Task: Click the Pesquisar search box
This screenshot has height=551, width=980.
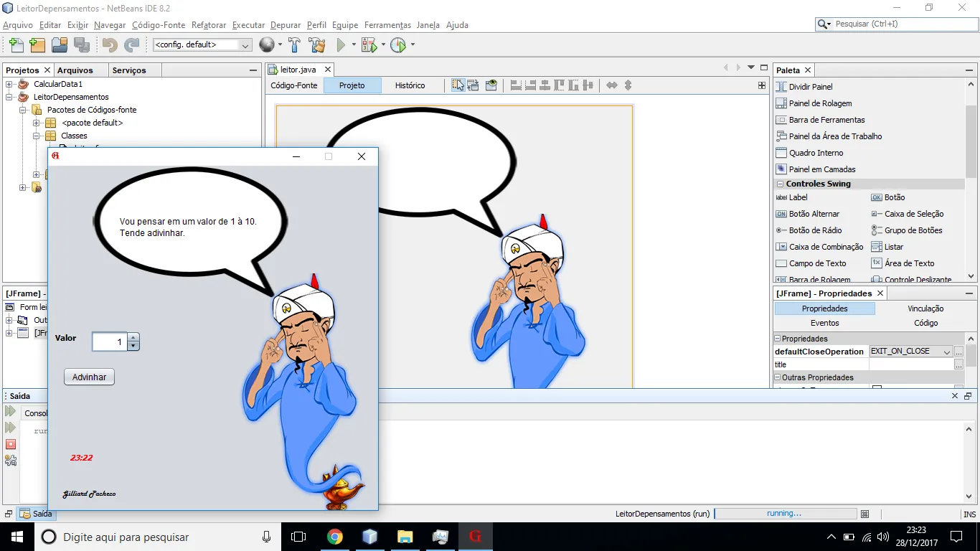Action: pos(895,24)
